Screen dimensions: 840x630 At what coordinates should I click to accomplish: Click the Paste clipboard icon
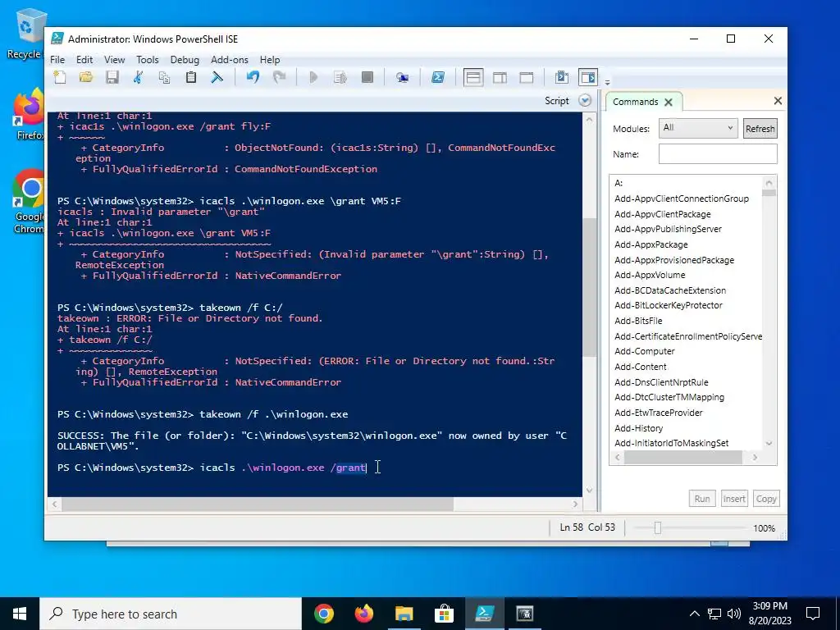(x=190, y=77)
